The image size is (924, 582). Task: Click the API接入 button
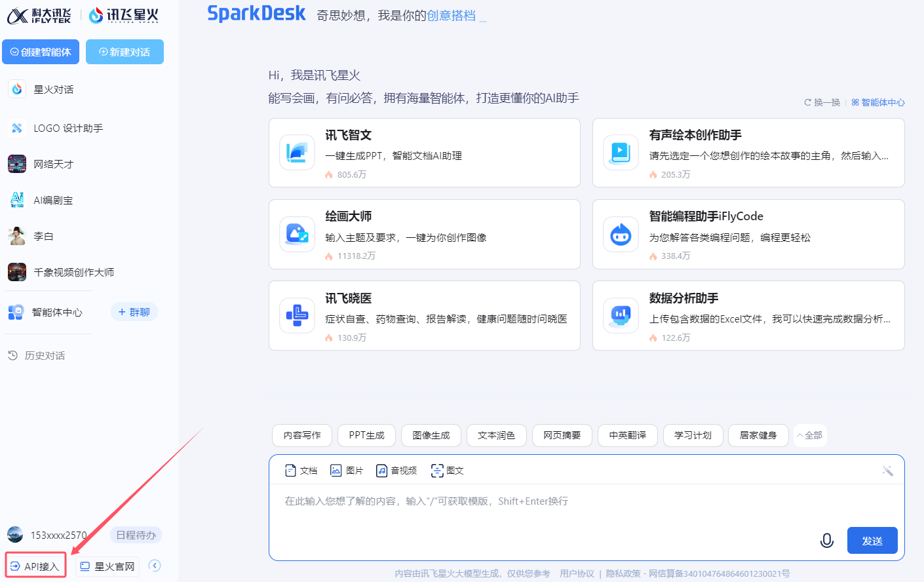36,566
